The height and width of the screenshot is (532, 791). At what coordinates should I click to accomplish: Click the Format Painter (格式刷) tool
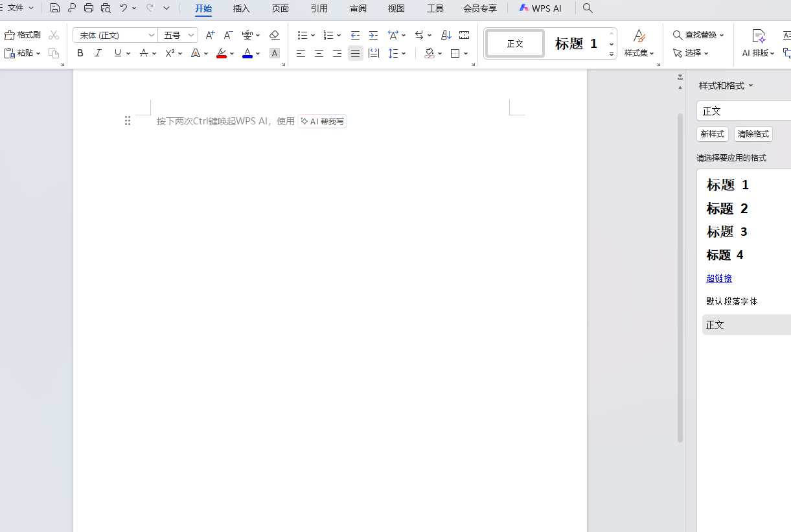pos(23,35)
